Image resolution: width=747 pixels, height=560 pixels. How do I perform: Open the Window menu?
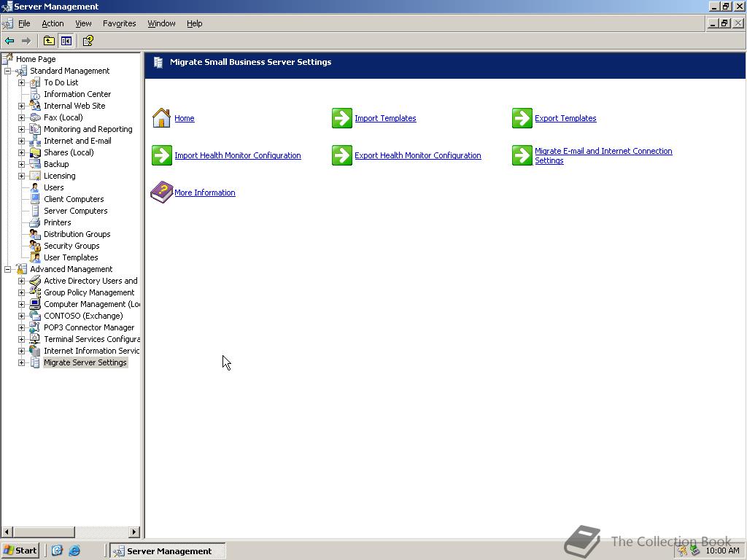(x=161, y=23)
